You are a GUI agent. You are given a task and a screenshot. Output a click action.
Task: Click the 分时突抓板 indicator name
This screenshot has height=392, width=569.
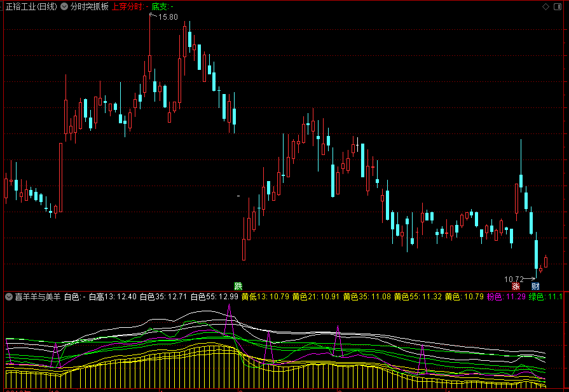[89, 6]
